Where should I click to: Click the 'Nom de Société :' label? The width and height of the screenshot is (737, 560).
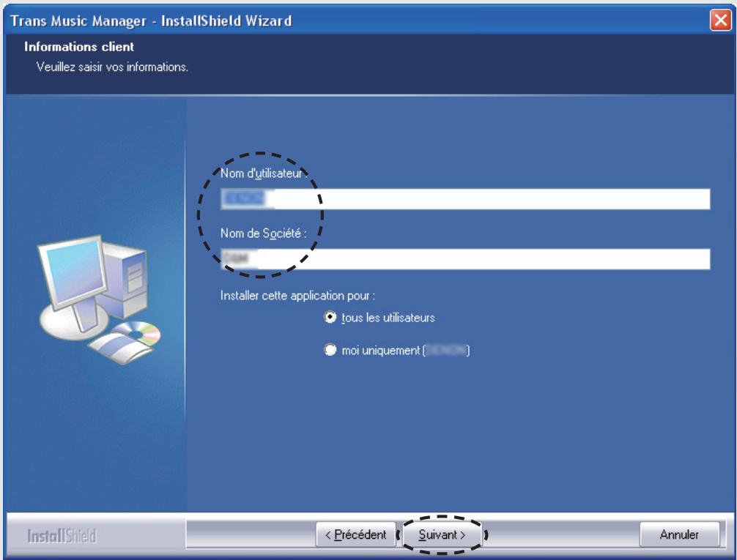click(x=263, y=233)
